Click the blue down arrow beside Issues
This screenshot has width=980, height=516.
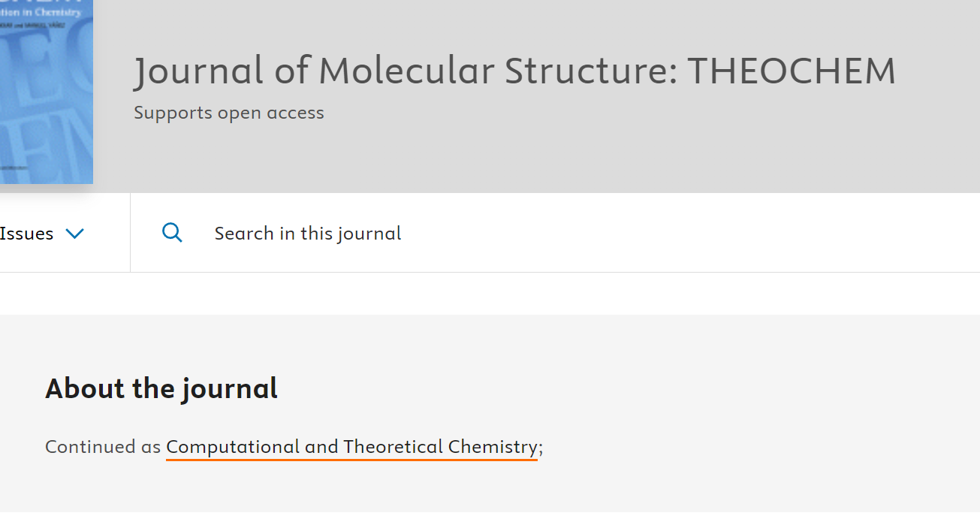[74, 234]
